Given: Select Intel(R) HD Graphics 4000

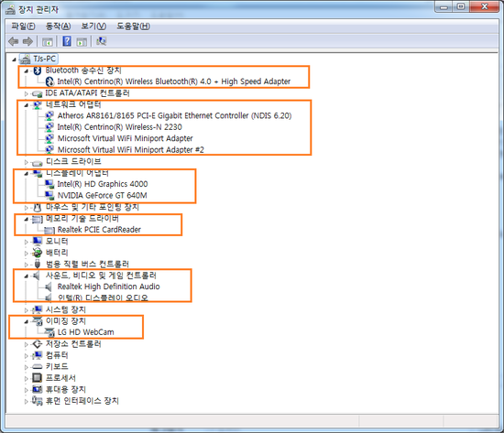Looking at the screenshot, I should (x=103, y=184).
